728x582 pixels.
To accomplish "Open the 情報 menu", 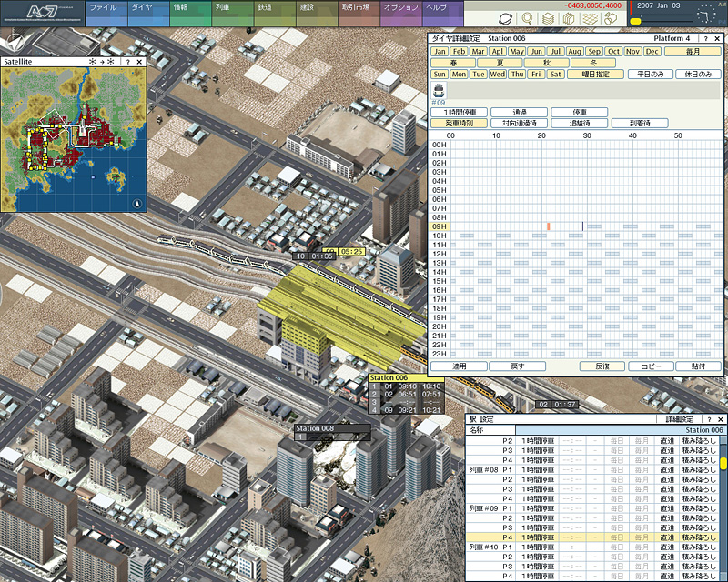I will click(191, 14).
